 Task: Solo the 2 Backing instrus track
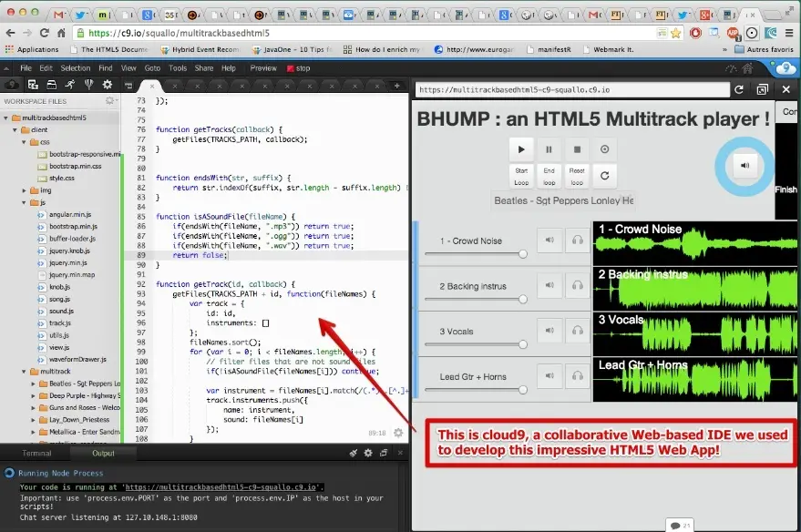click(577, 285)
